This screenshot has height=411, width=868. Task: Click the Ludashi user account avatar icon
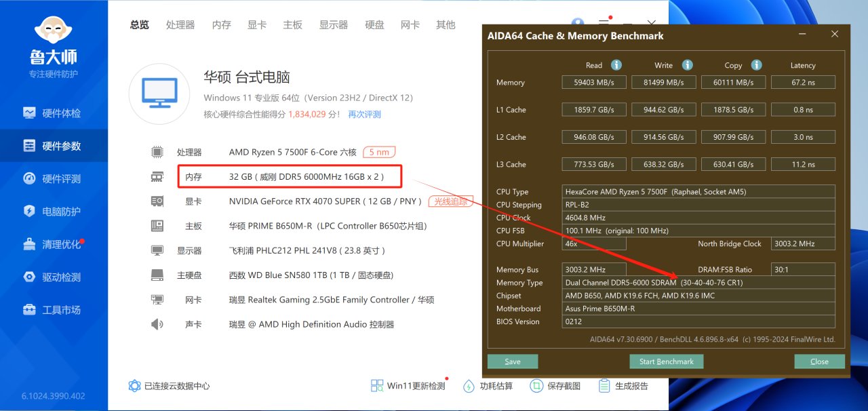coord(578,24)
